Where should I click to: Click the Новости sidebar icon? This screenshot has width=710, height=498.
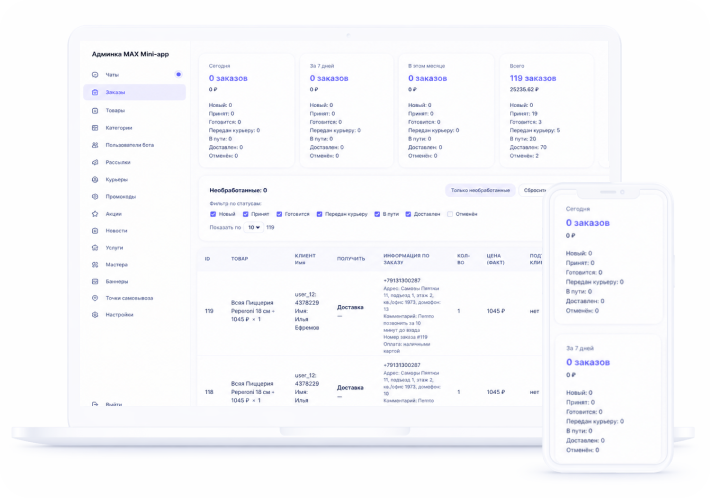point(95,231)
